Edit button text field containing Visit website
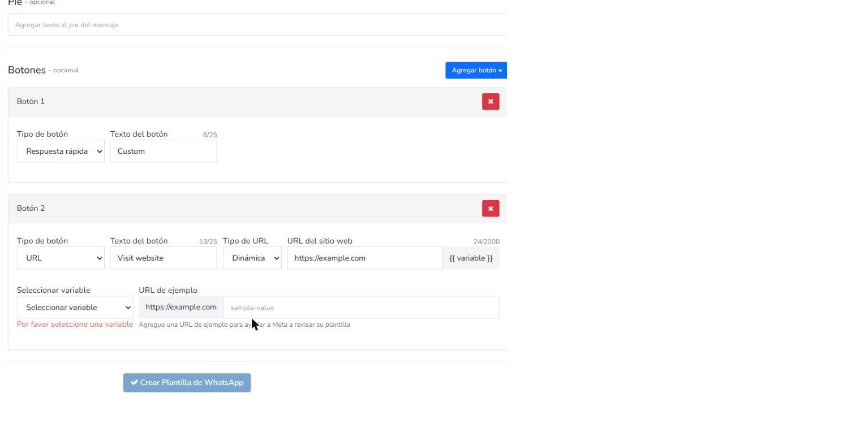868x424 pixels. pos(164,258)
